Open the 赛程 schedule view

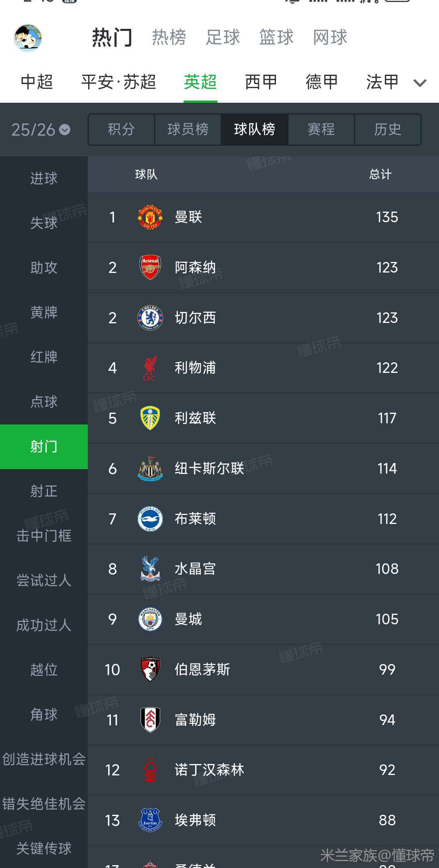321,130
